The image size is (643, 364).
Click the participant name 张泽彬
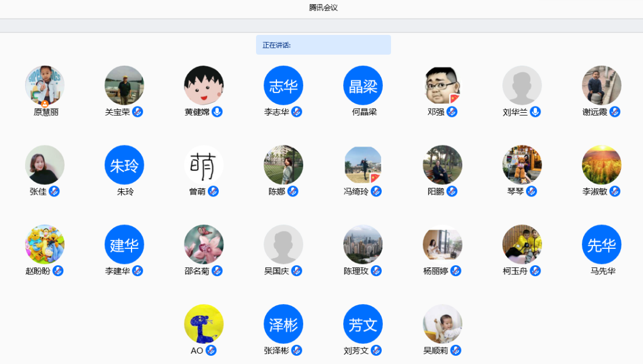click(276, 351)
